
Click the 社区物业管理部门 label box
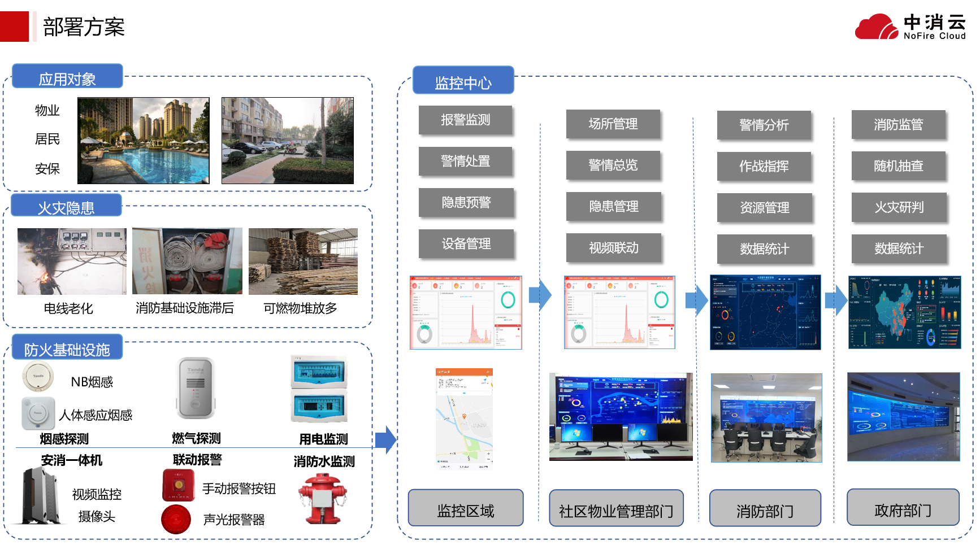[x=616, y=509]
